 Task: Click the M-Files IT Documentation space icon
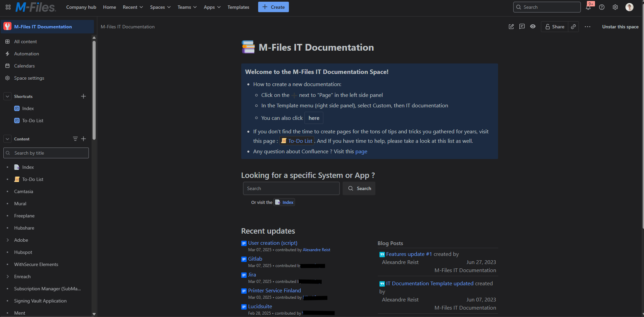pos(7,26)
